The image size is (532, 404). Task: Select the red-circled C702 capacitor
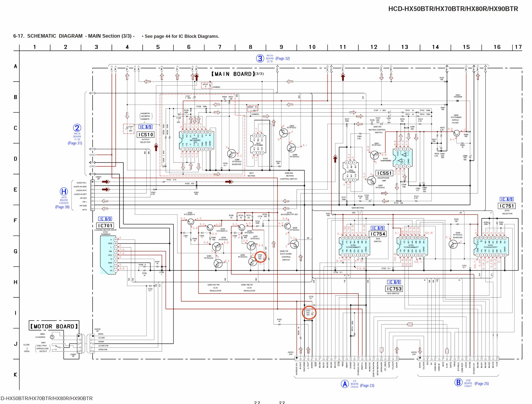point(260,257)
